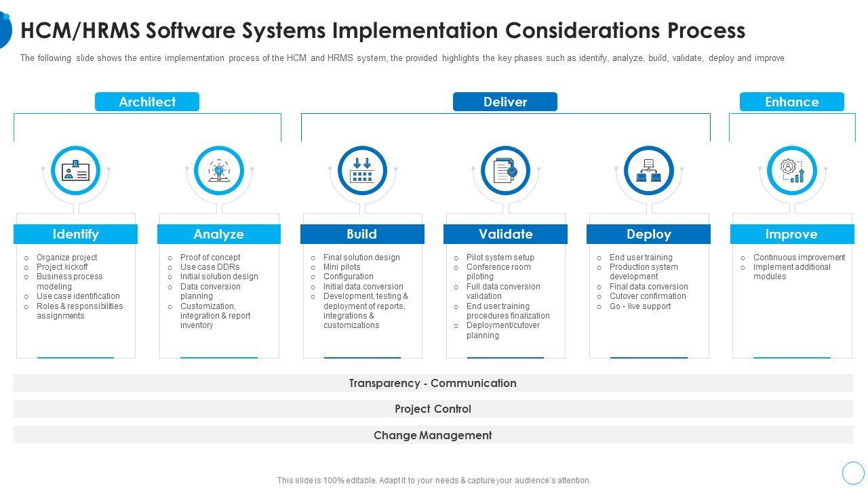This screenshot has width=868, height=488.
Task: Select the Project Control bar
Action: [x=433, y=409]
